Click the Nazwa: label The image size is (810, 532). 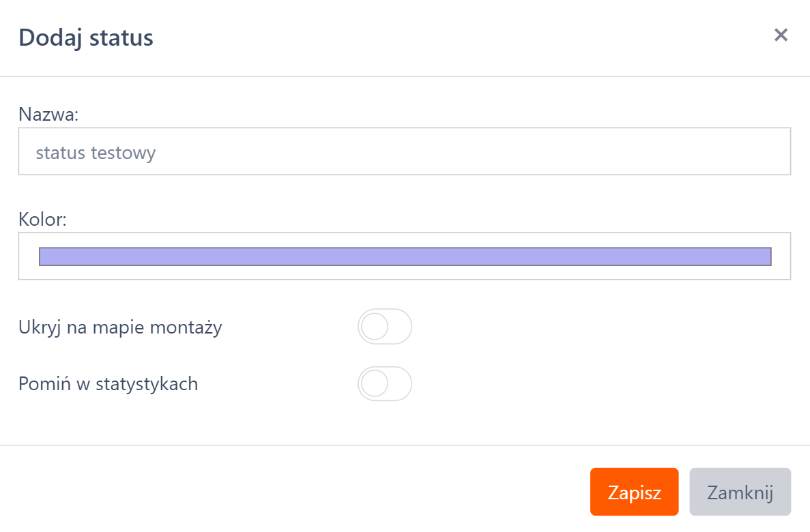(x=49, y=114)
